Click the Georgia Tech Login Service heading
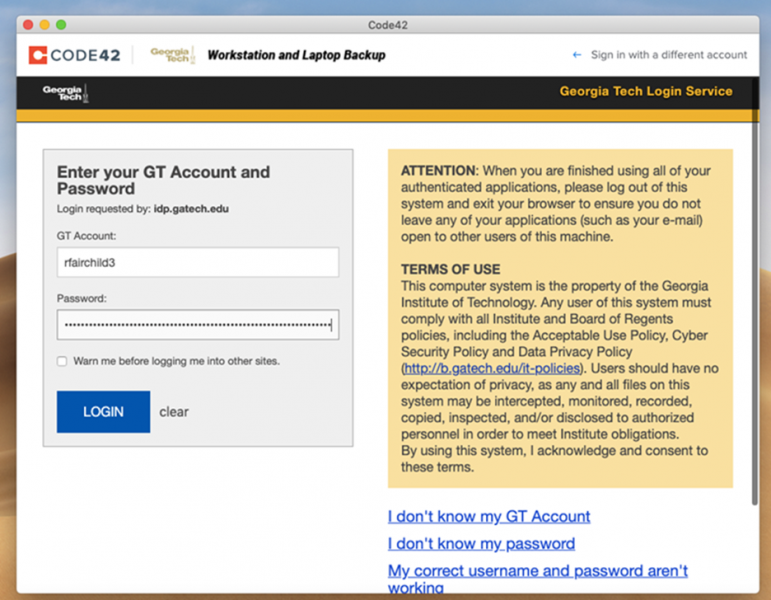Viewport: 771px width, 600px height. [x=645, y=91]
